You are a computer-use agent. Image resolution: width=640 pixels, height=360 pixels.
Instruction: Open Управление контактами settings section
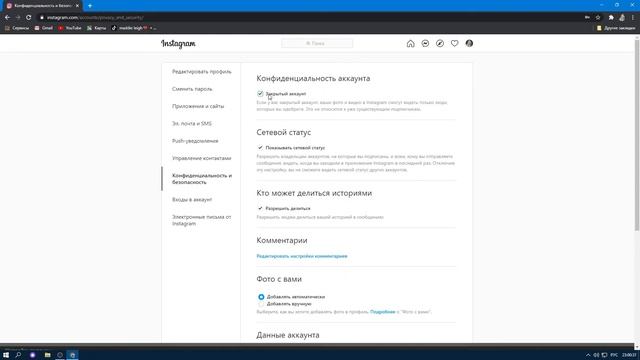(202, 158)
